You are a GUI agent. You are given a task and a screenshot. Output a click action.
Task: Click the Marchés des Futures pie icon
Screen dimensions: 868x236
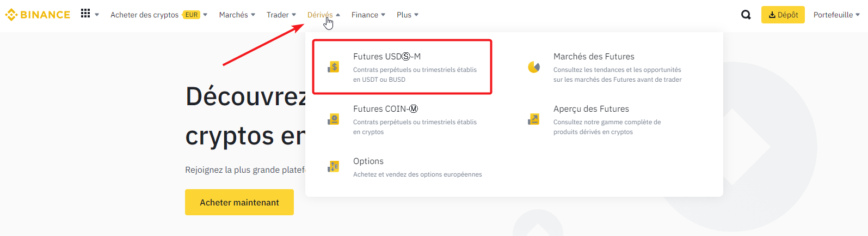pyautogui.click(x=534, y=67)
